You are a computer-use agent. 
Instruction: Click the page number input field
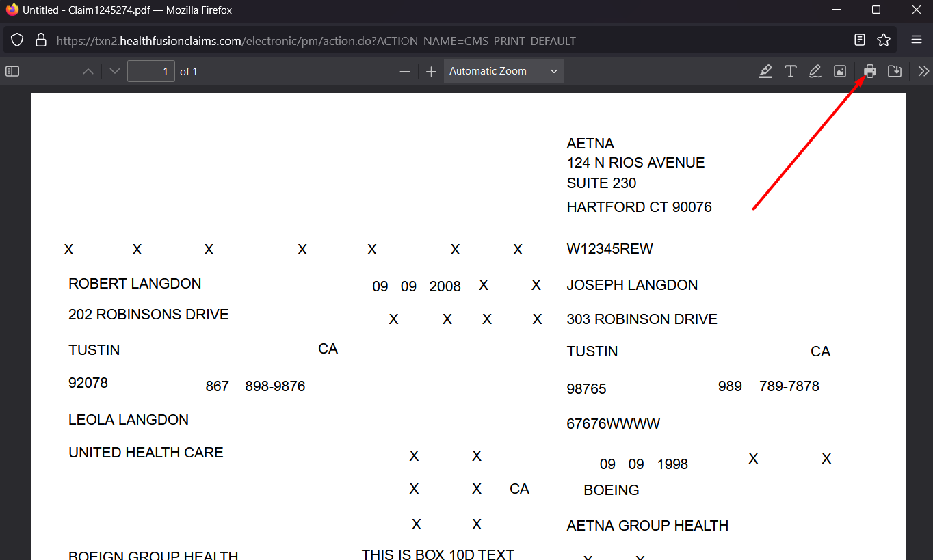coord(150,71)
